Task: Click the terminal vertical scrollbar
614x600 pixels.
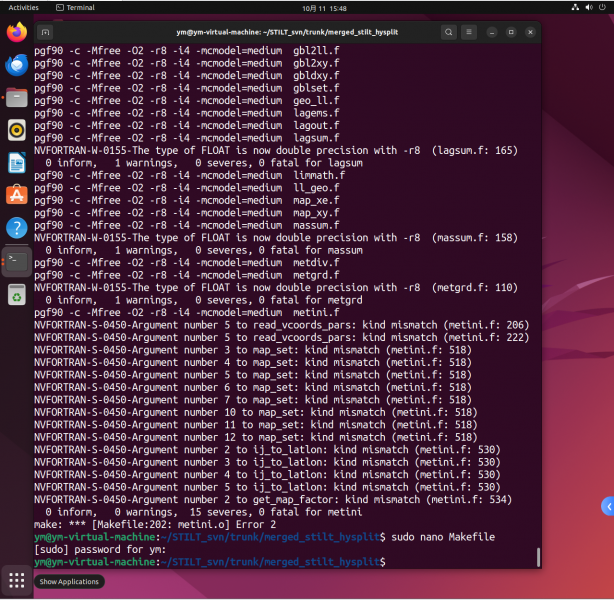Action: tap(538, 556)
